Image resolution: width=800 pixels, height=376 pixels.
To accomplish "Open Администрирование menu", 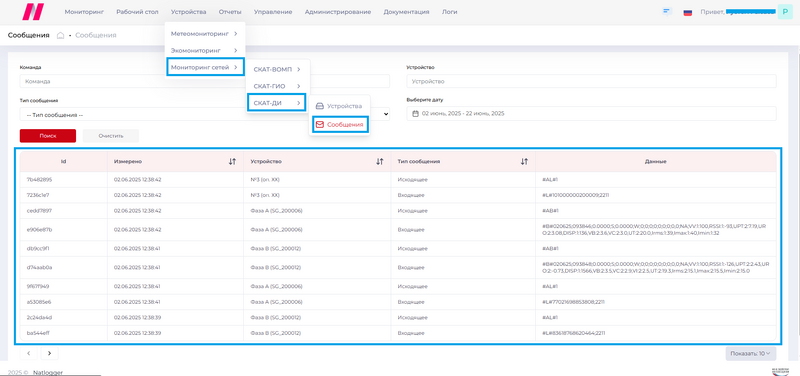I will 338,12.
